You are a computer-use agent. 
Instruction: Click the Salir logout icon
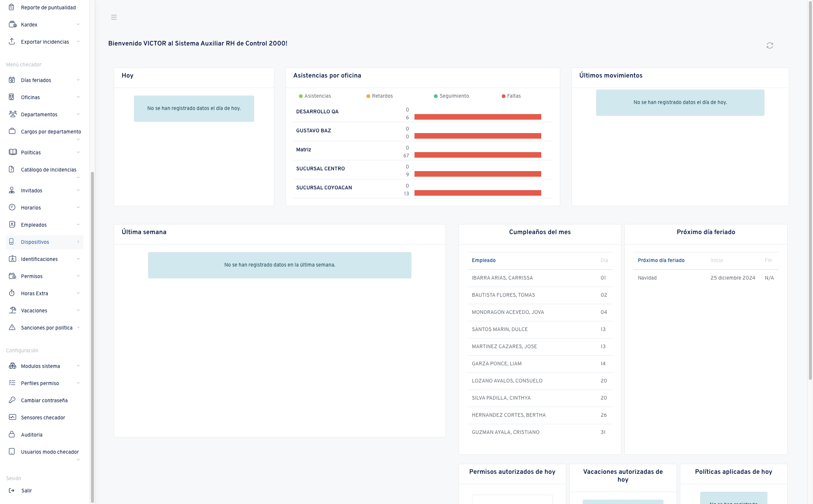[x=12, y=491]
